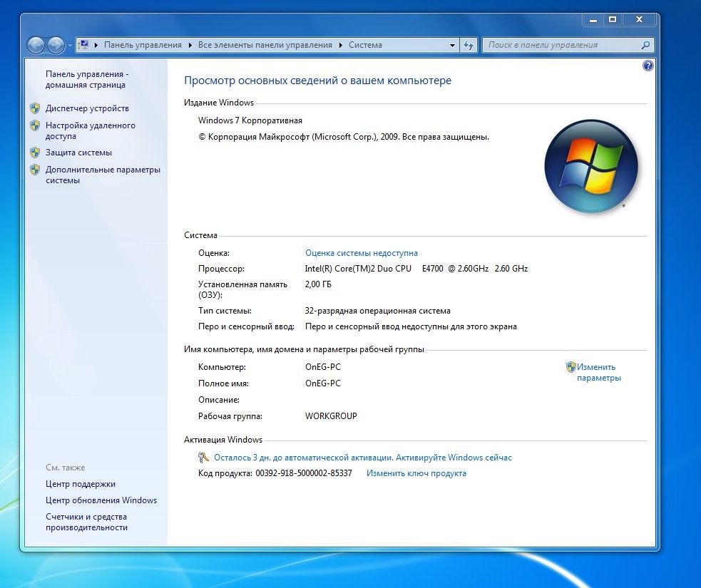Click the shield icon beside Дополнительные параметры системы

[x=35, y=170]
